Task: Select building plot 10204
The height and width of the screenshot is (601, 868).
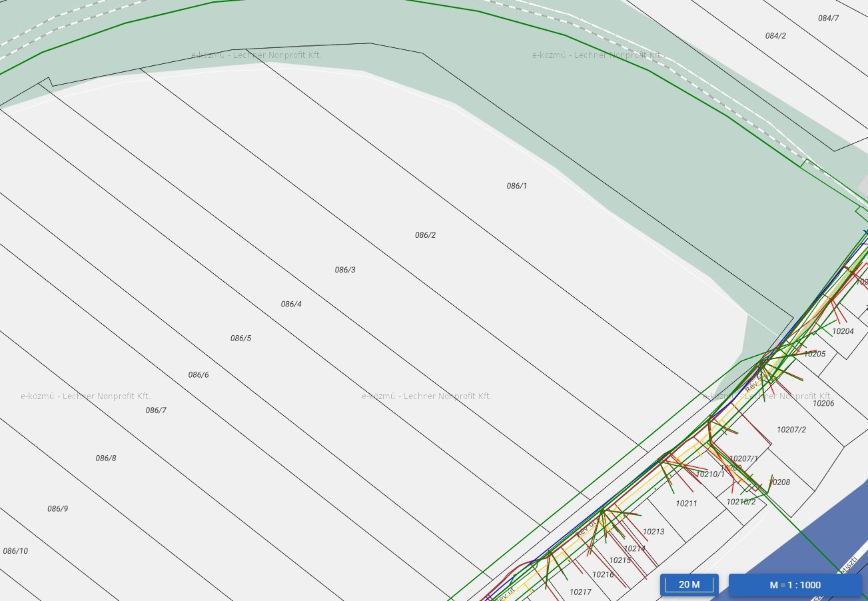Action: pyautogui.click(x=843, y=331)
